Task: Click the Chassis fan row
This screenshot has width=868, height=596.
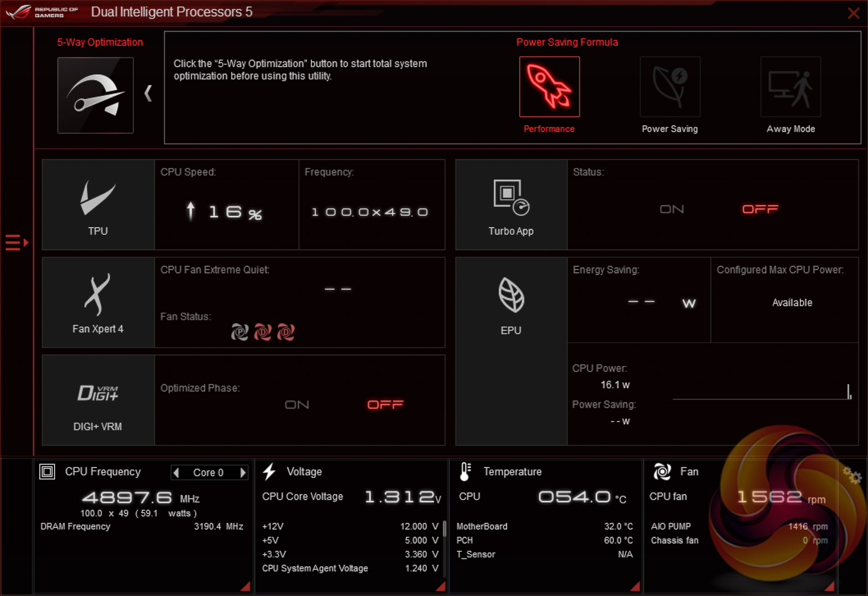Action: (x=739, y=541)
